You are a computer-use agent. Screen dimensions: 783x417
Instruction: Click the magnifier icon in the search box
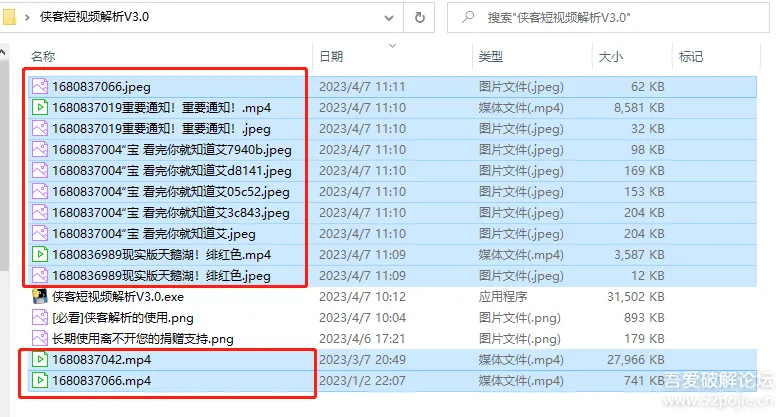(x=468, y=17)
